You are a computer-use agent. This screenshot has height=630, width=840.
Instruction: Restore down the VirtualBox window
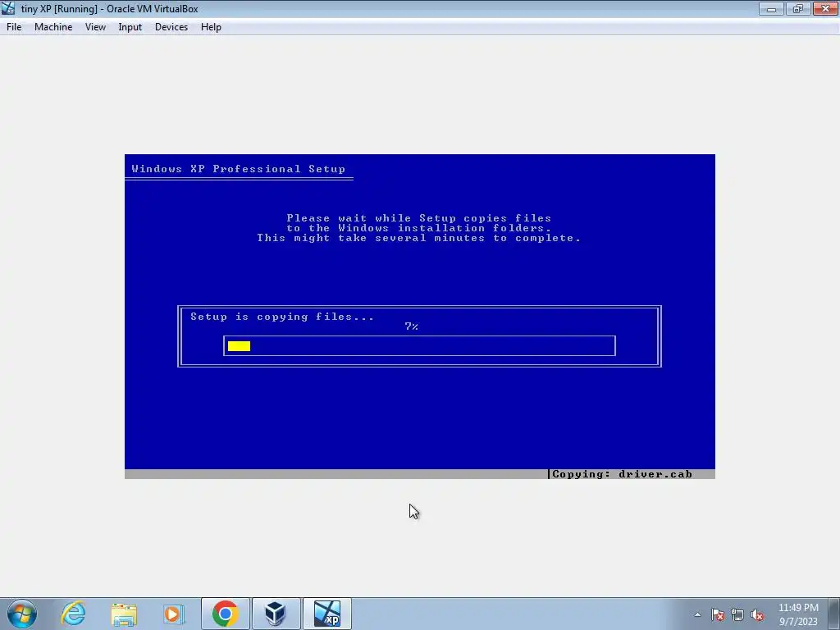pos(797,8)
